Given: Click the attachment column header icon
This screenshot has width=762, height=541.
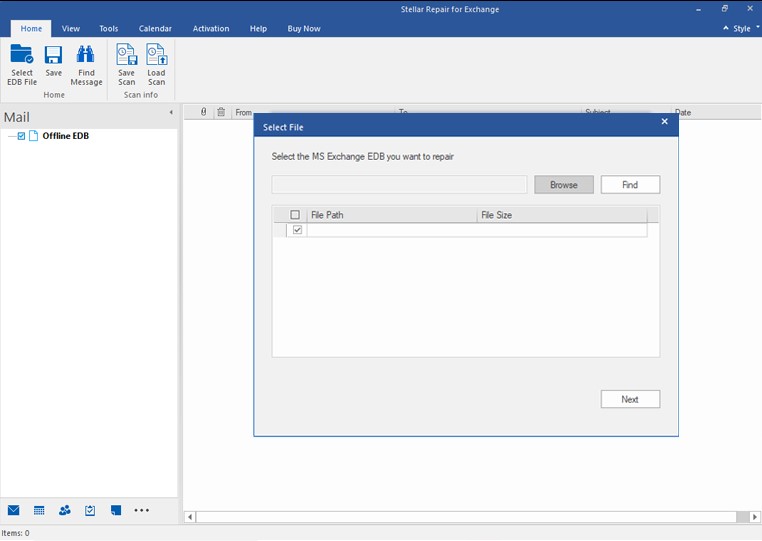Looking at the screenshot, I should [x=204, y=112].
